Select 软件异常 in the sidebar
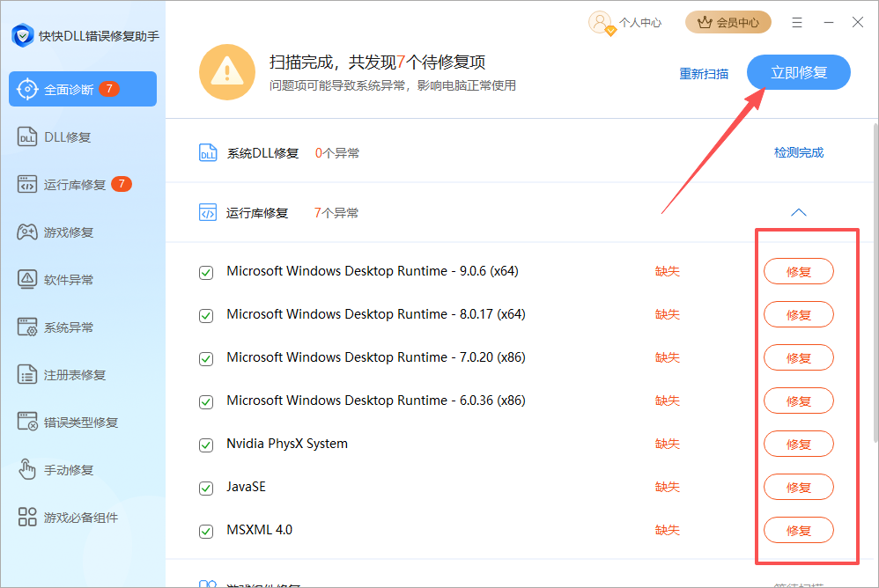The height and width of the screenshot is (588, 879). (55, 279)
